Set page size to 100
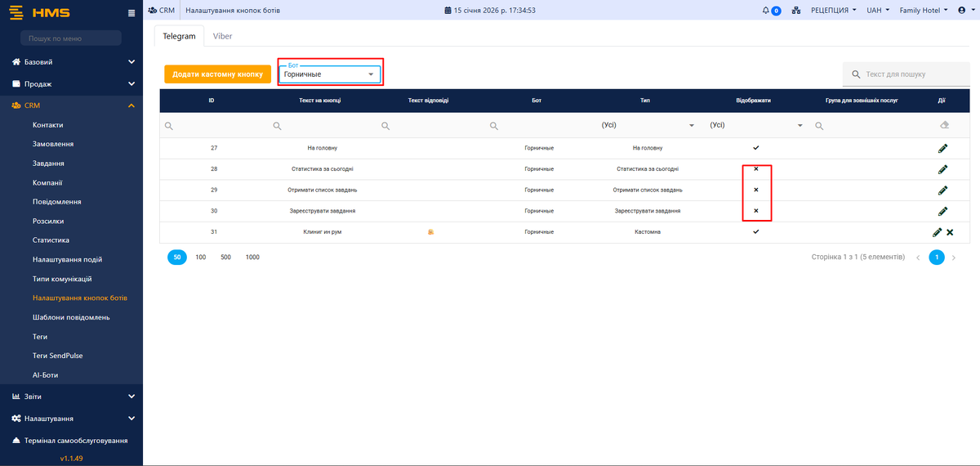 pos(200,257)
